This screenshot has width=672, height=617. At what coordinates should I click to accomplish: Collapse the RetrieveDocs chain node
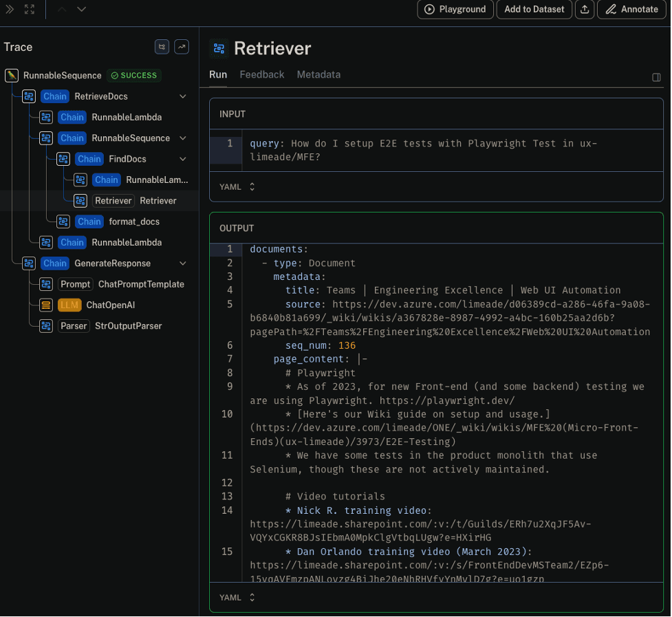(x=183, y=96)
